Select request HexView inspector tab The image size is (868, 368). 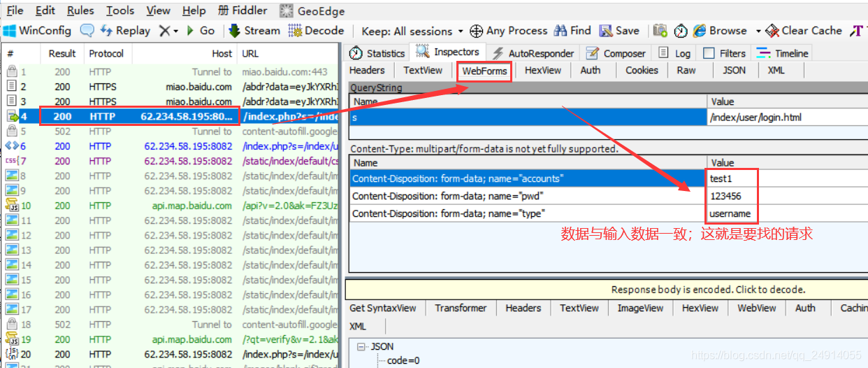[543, 70]
